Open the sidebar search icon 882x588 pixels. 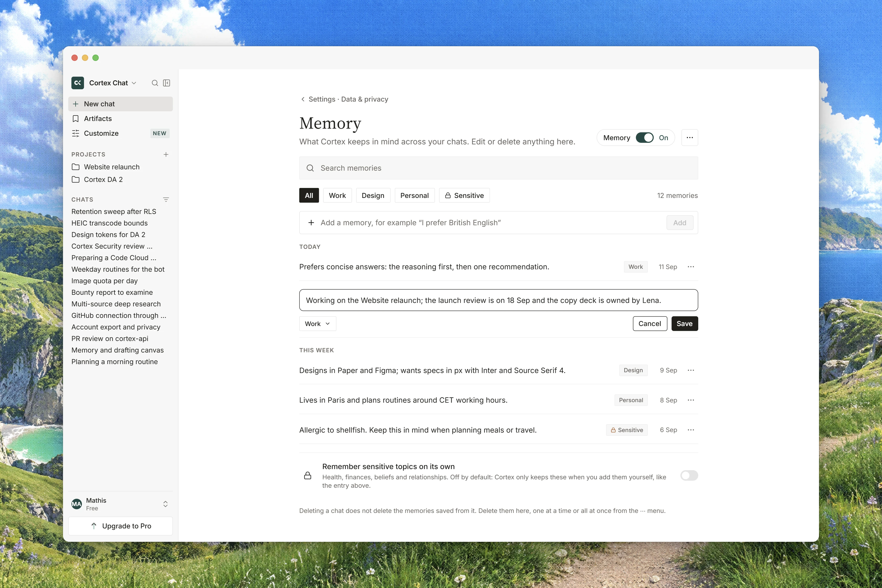(x=155, y=83)
